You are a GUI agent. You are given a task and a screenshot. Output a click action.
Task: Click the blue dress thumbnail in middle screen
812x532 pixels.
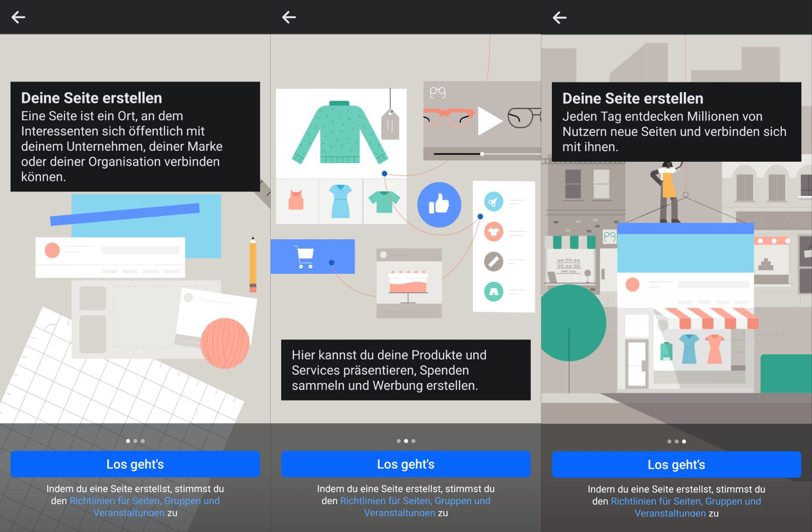point(341,201)
